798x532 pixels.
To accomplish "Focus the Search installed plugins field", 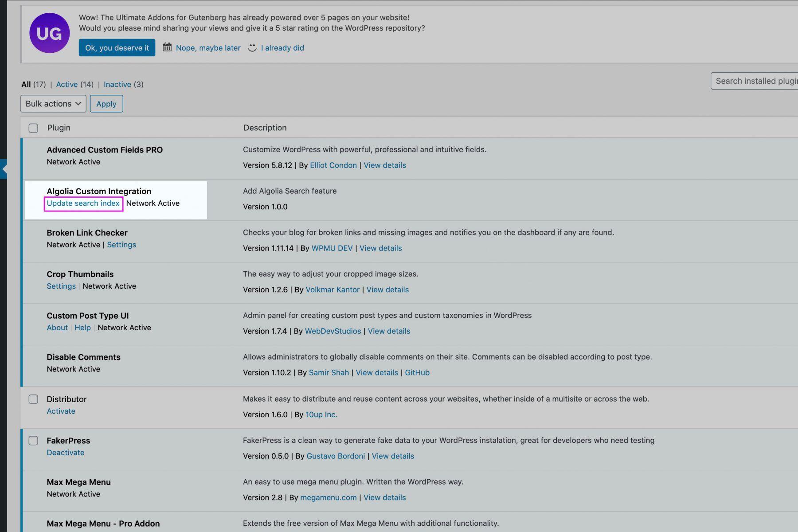I will tap(754, 81).
